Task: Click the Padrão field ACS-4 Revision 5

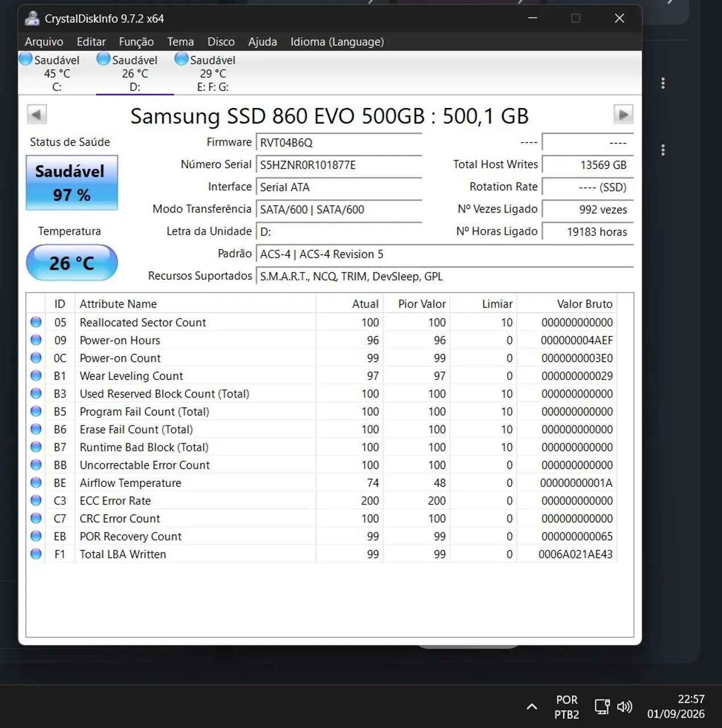Action: 445,254
